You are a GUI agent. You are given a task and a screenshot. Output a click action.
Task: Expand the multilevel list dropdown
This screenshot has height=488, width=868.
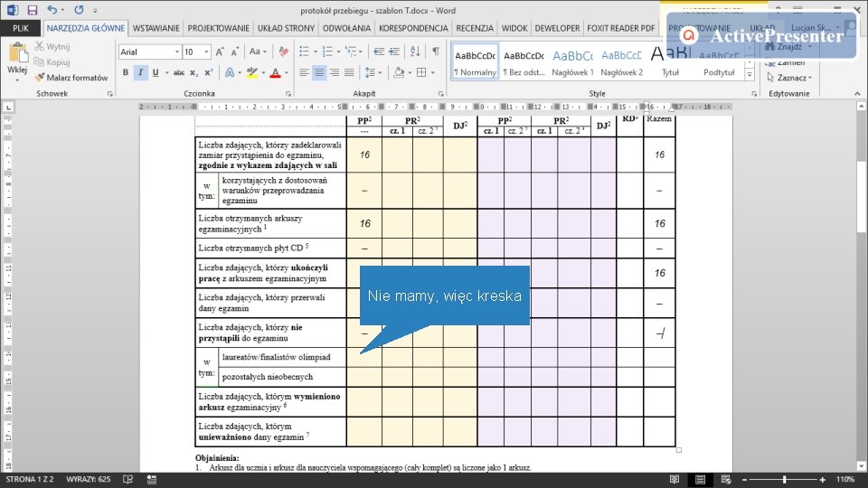point(362,52)
